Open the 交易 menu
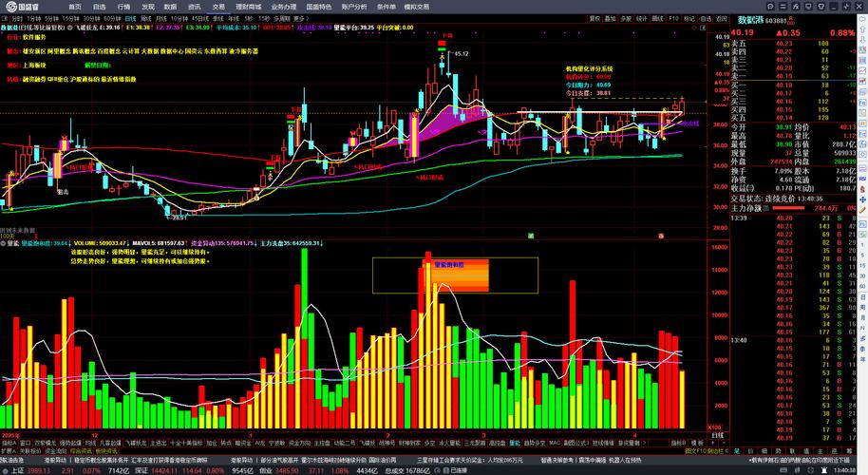This screenshot has height=475, width=868. (218, 7)
